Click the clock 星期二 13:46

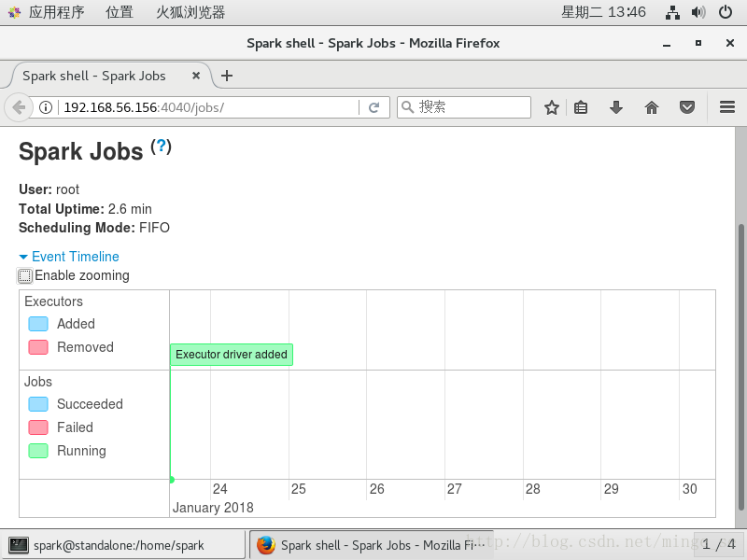603,12
